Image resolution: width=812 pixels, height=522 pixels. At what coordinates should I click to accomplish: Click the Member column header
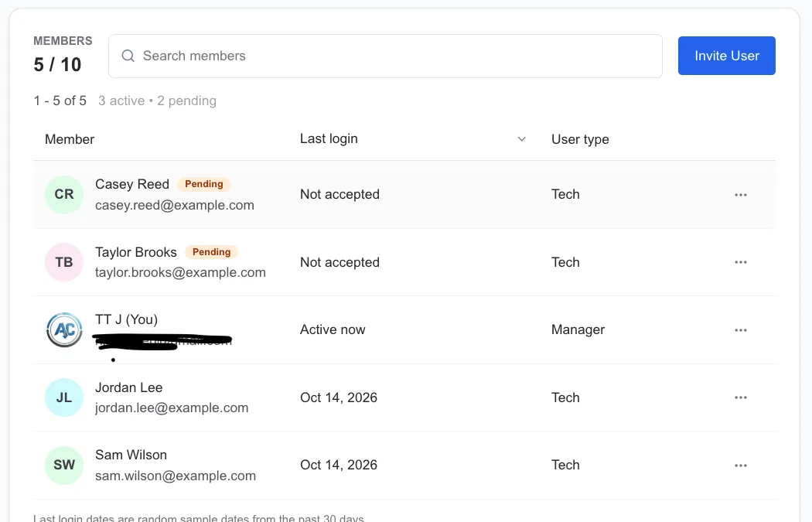[70, 139]
